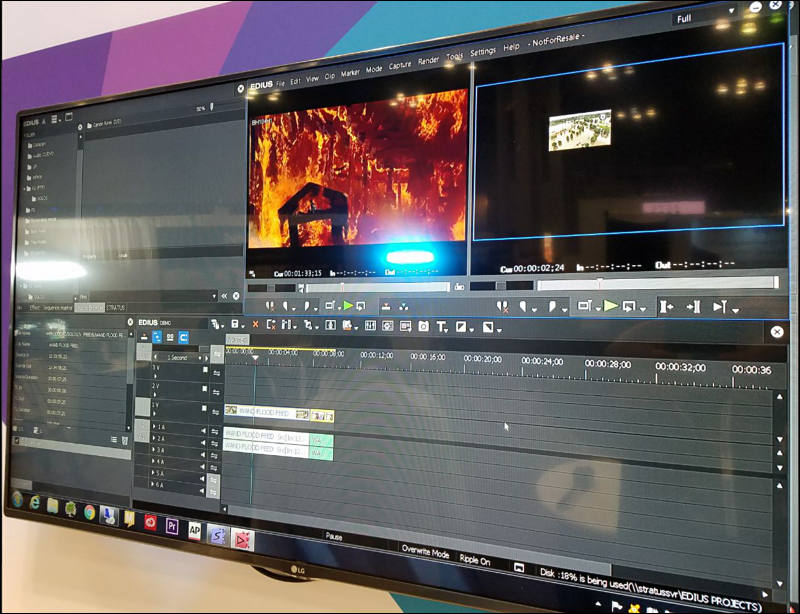Click the stop icon in Recorder controls
This screenshot has width=800, height=614.
584,306
